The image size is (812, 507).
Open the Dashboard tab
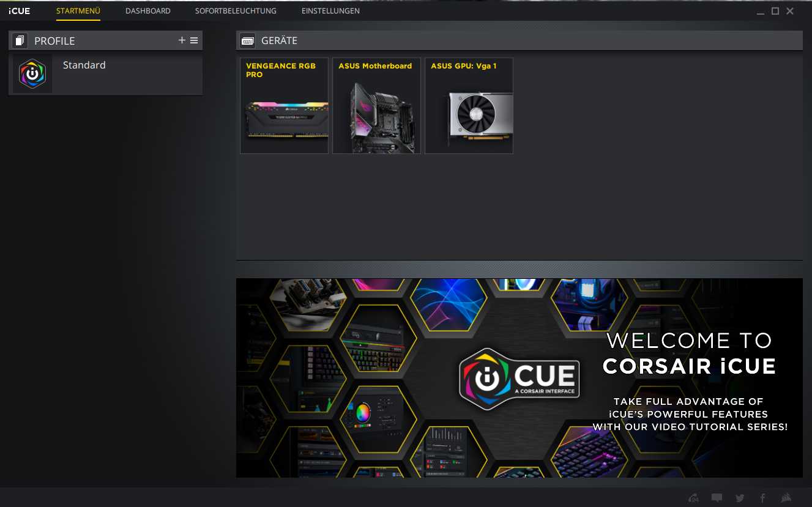pyautogui.click(x=148, y=11)
